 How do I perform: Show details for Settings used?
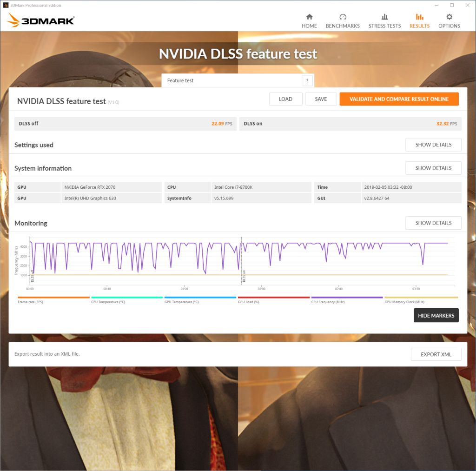coord(433,145)
